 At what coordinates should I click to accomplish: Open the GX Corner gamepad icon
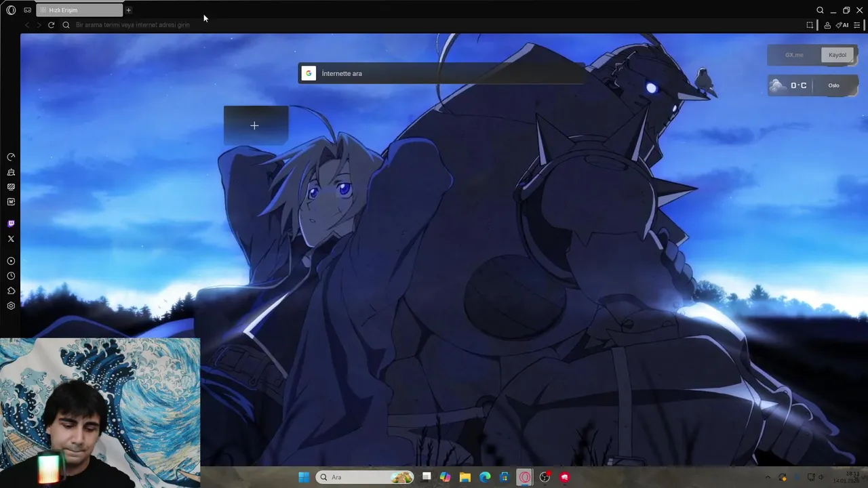click(28, 10)
